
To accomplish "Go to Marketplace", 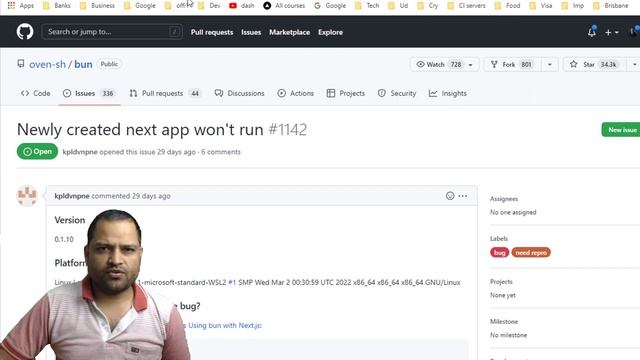I will click(x=289, y=32).
